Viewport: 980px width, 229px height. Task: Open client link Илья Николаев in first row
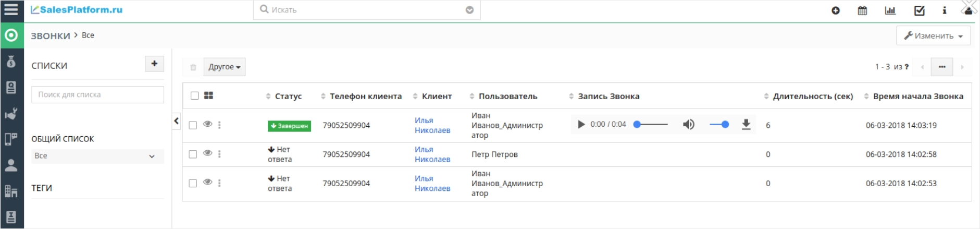point(432,125)
